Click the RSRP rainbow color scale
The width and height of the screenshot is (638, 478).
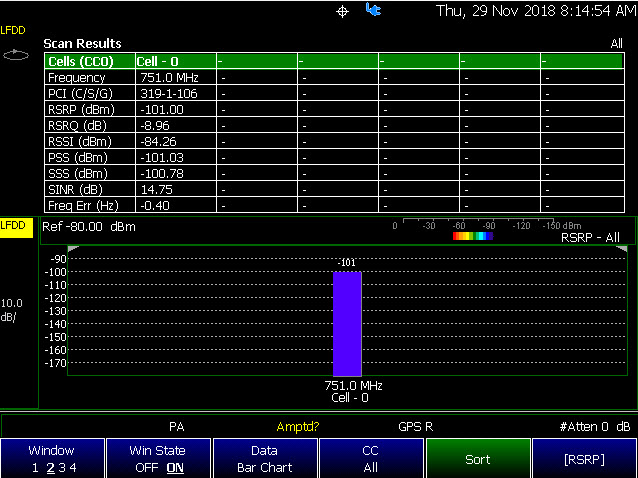[x=473, y=236]
